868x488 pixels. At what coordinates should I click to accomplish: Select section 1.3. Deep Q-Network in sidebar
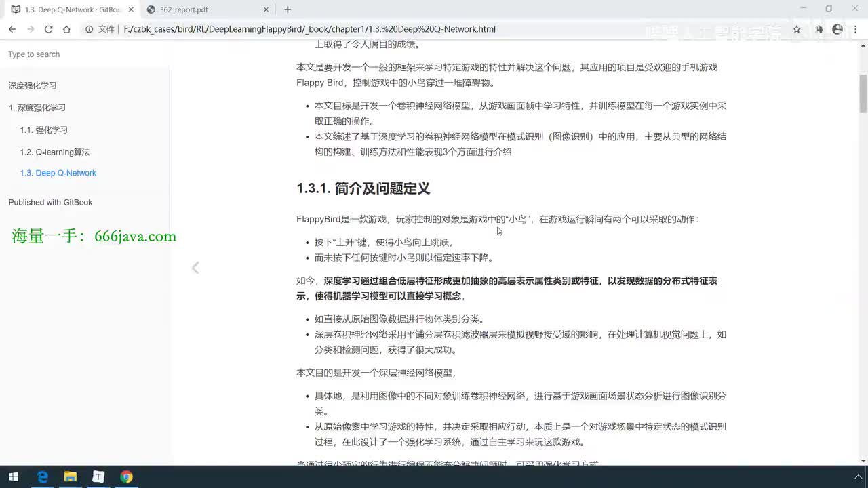[58, 173]
